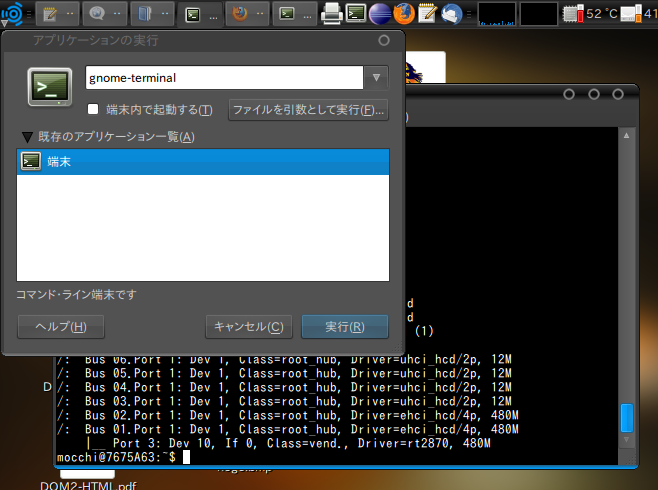Launch terminal from the panel launcher icon
This screenshot has height=490, width=658.
356,13
